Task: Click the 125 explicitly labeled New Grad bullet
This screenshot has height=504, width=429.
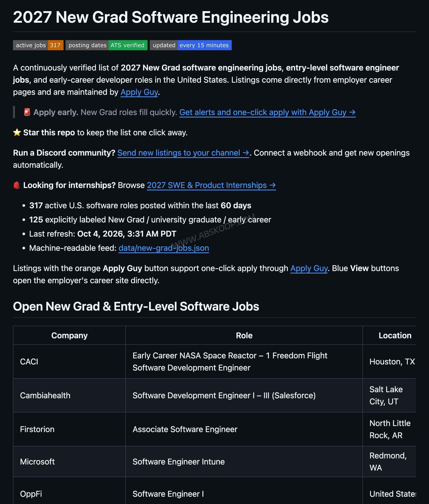Action: pyautogui.click(x=150, y=220)
